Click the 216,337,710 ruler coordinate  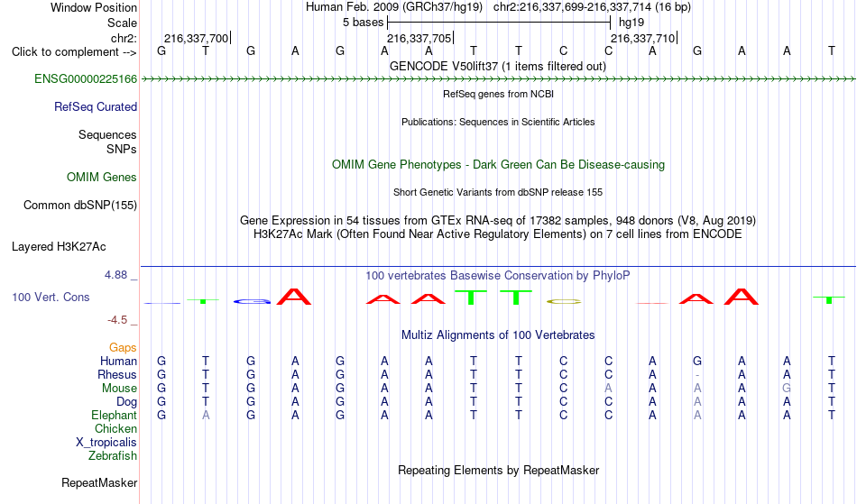pyautogui.click(x=642, y=38)
